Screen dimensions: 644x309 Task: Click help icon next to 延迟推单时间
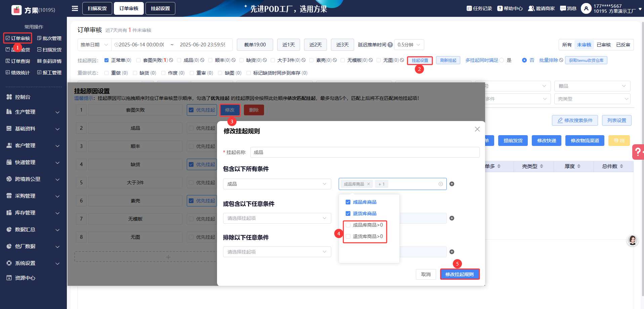tap(390, 45)
